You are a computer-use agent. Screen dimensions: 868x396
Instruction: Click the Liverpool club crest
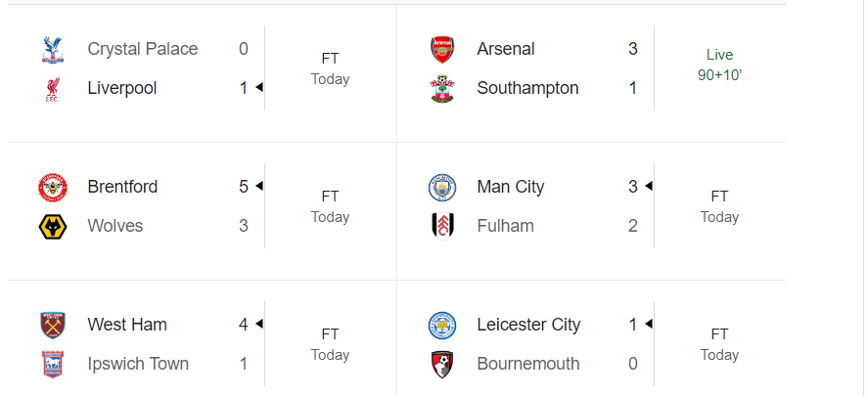(52, 89)
